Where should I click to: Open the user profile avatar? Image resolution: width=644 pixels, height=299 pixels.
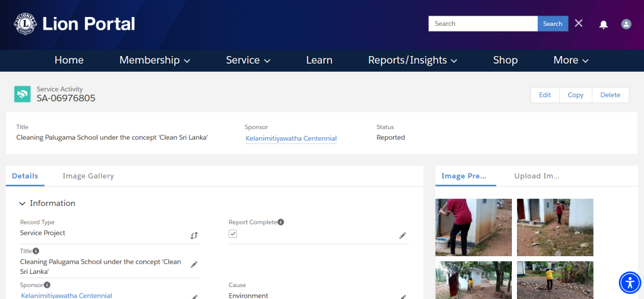coord(626,24)
